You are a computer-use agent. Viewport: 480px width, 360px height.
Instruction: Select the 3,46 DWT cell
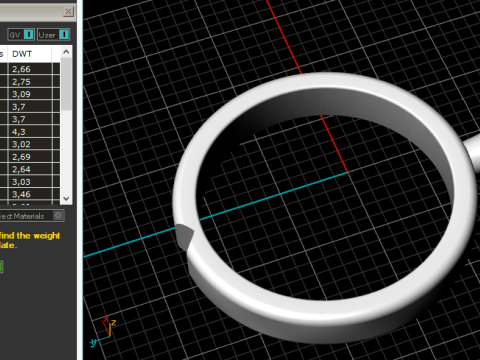tap(30, 194)
